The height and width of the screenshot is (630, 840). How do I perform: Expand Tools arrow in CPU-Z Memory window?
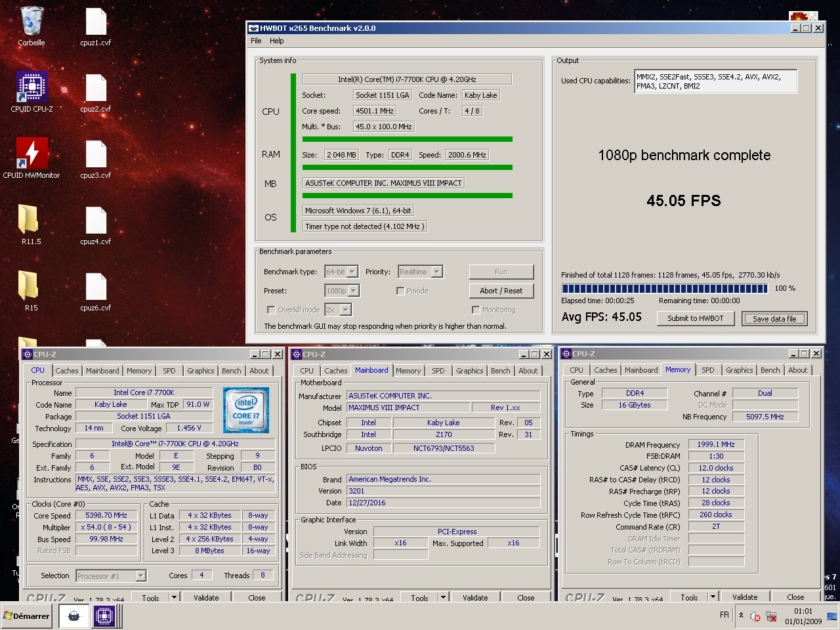(713, 597)
